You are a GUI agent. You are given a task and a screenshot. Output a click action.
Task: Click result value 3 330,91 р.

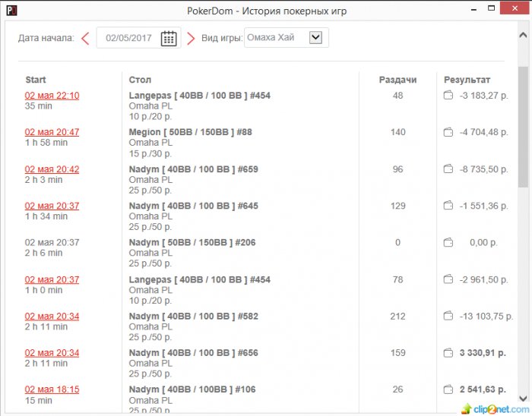(483, 353)
